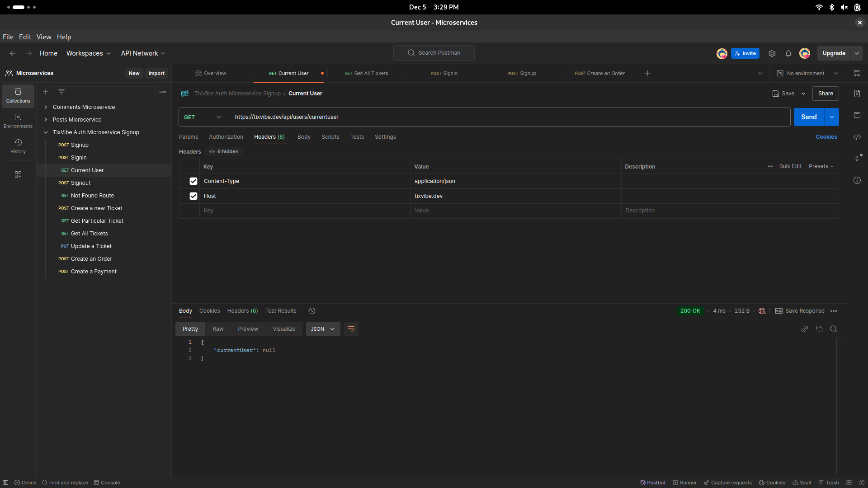Click the Bulk Edit button for headers

tap(790, 166)
